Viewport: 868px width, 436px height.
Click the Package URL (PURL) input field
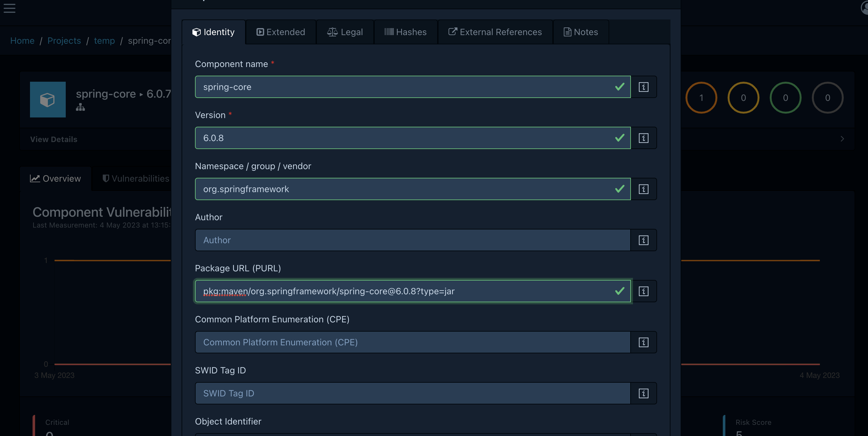[413, 291]
